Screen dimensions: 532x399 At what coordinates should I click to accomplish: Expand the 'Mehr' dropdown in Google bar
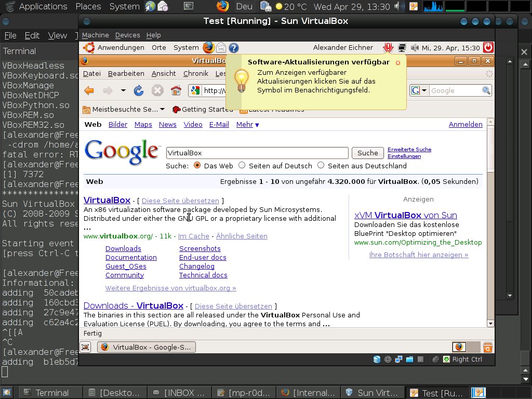click(x=247, y=125)
